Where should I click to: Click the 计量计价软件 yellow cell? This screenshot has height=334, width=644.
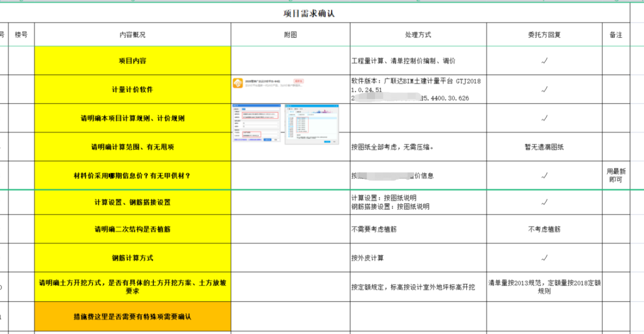click(x=132, y=89)
